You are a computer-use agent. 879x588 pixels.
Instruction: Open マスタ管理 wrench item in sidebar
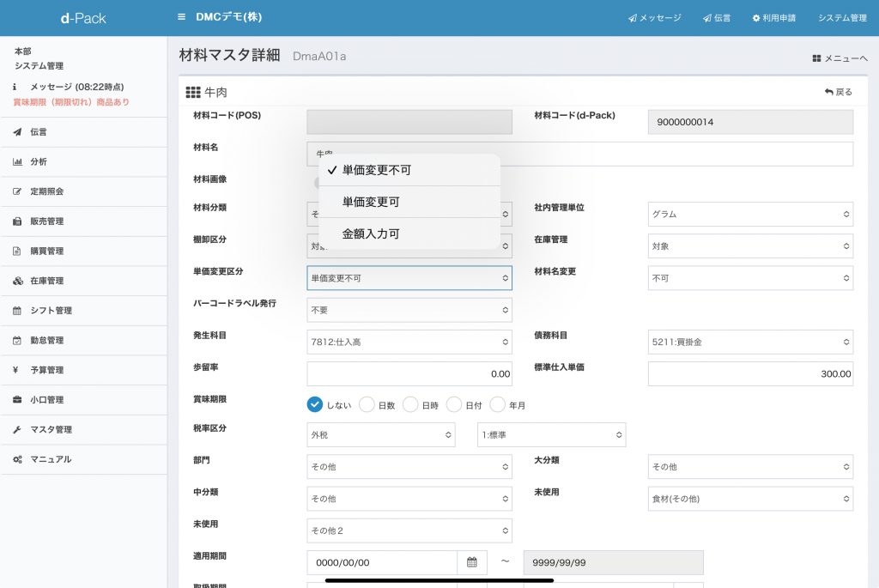84,429
